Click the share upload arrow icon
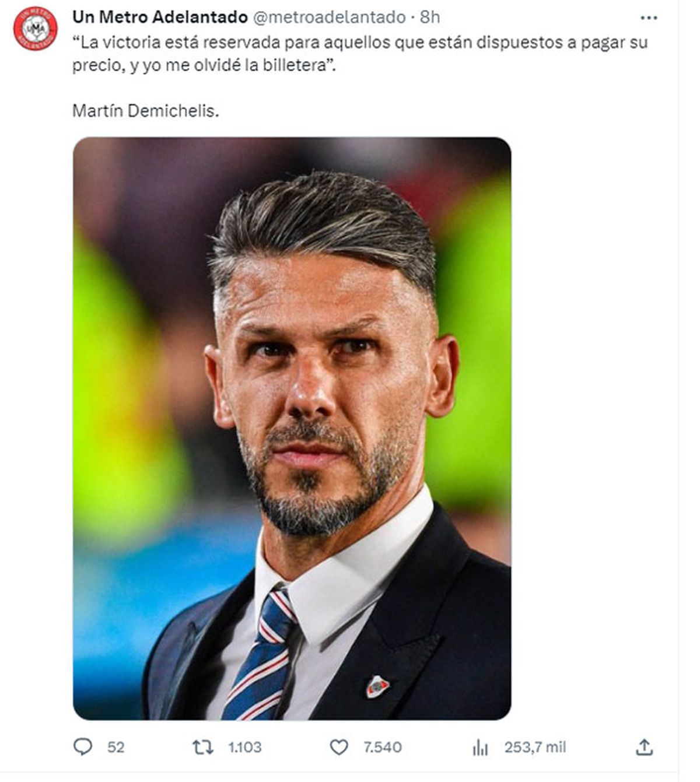Viewport: 700px width, 782px height. point(644,747)
